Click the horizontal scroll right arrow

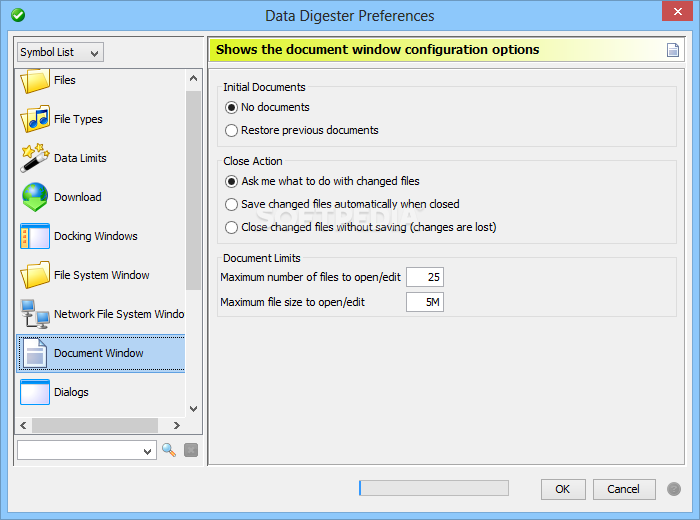click(x=177, y=425)
